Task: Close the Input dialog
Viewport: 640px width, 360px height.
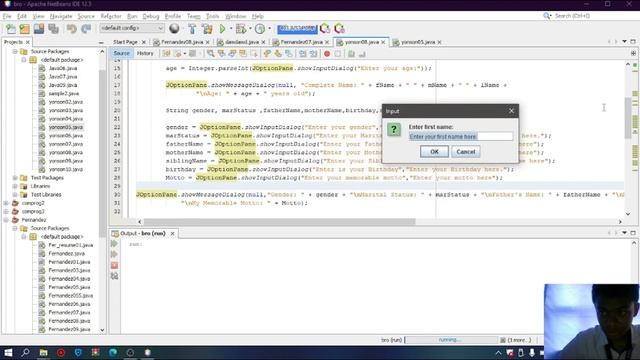Action: 511,111
